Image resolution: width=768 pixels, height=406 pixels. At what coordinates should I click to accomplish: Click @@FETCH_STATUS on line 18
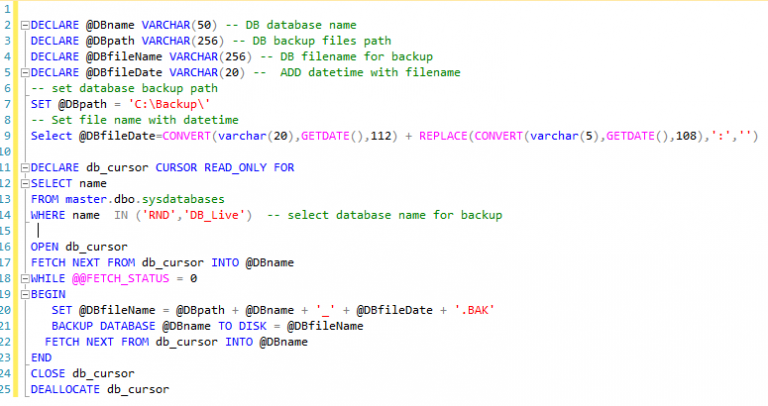coord(120,279)
